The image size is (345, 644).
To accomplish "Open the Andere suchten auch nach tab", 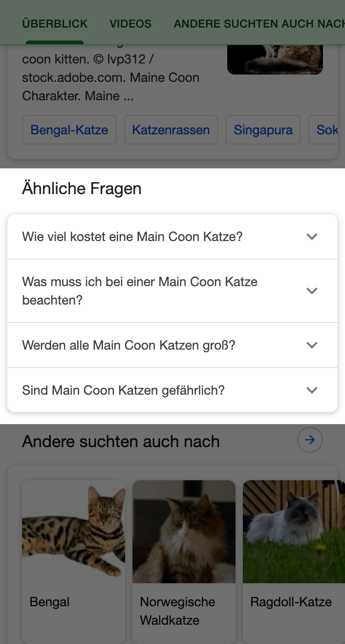I will click(259, 24).
